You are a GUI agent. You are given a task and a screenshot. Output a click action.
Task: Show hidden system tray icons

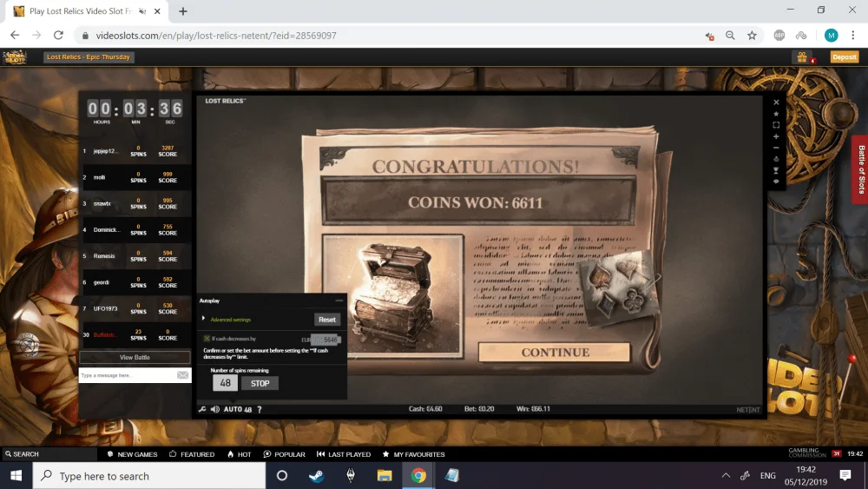pyautogui.click(x=726, y=476)
